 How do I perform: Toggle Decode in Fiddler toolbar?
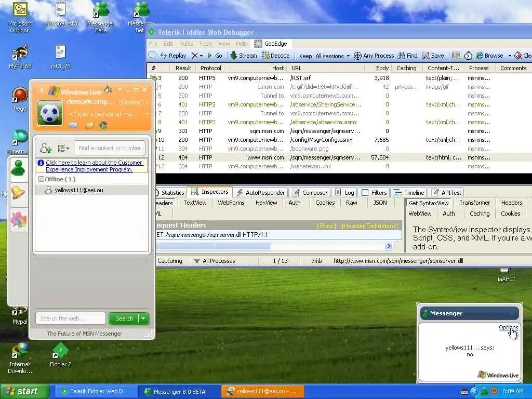(x=275, y=56)
